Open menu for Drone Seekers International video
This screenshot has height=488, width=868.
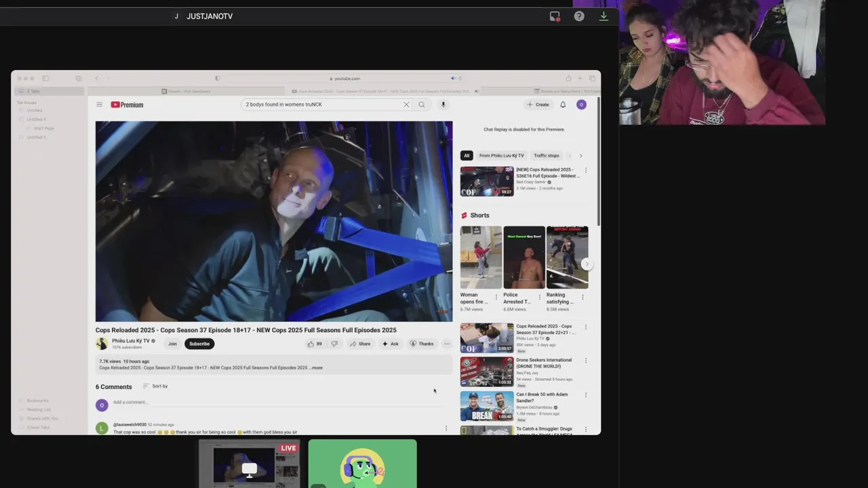coord(586,361)
